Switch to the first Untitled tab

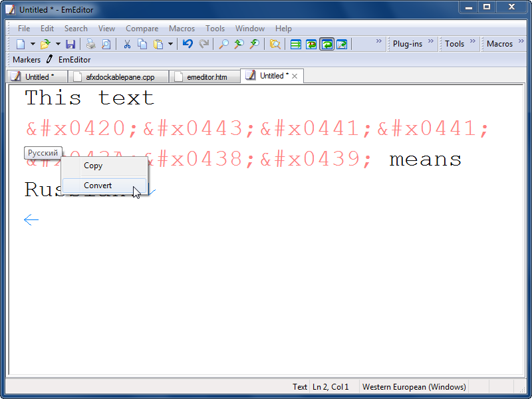pyautogui.click(x=37, y=76)
